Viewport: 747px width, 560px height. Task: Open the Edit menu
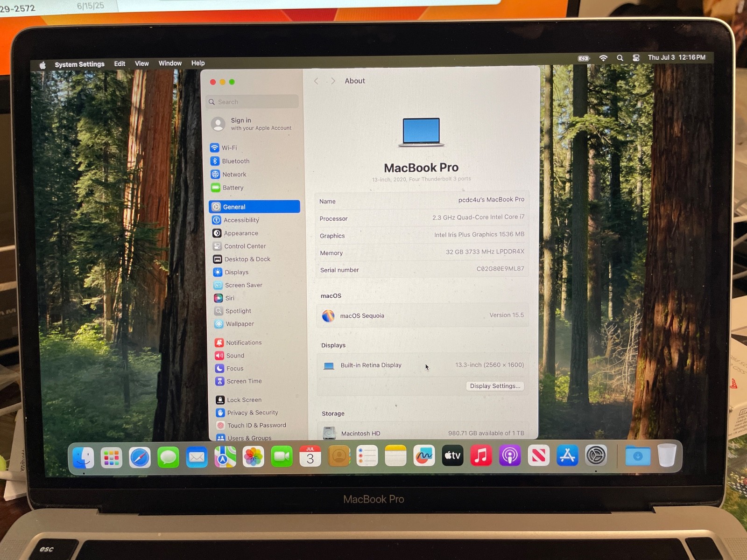click(x=120, y=64)
